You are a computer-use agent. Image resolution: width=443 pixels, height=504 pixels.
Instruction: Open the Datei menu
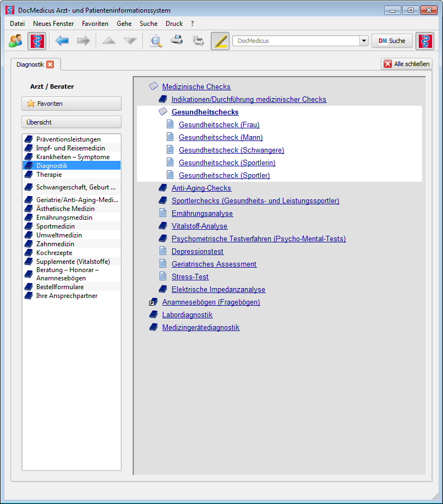click(x=18, y=24)
